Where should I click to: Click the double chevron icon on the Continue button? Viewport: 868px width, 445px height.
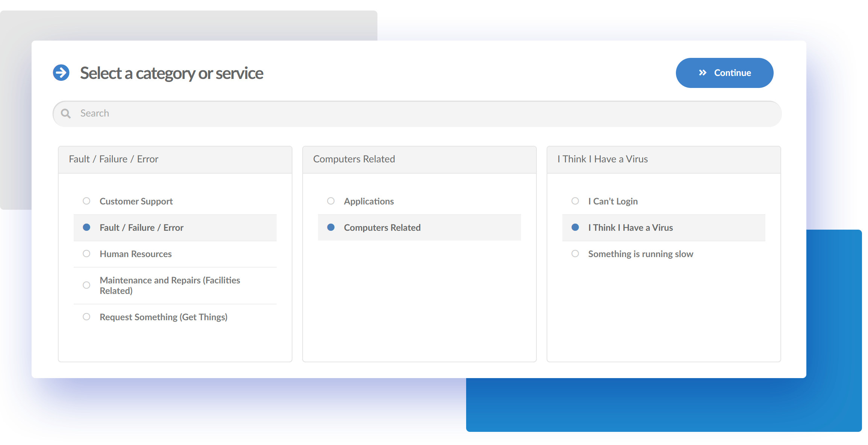[x=703, y=73]
